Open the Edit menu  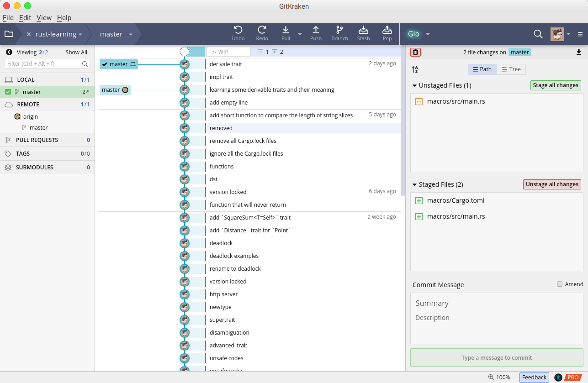(25, 18)
